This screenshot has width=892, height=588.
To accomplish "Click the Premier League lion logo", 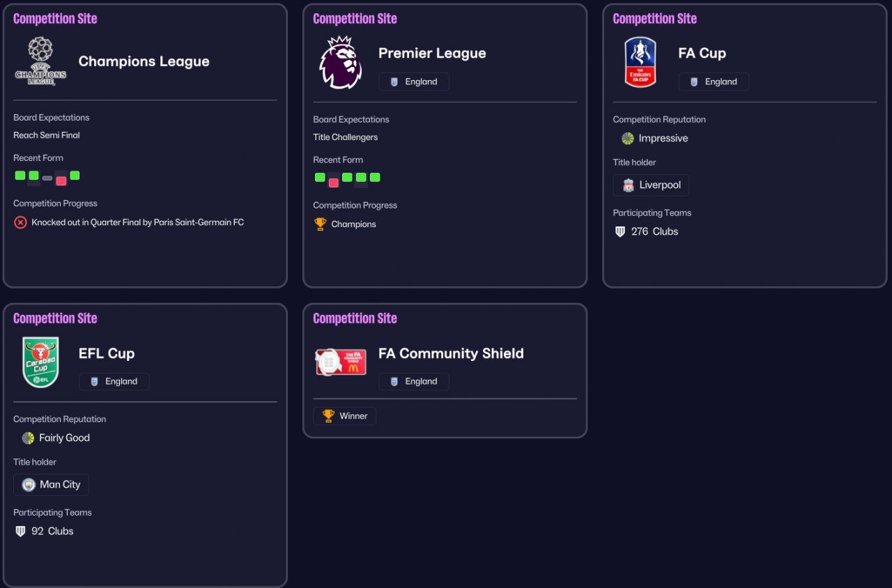I will coord(340,63).
